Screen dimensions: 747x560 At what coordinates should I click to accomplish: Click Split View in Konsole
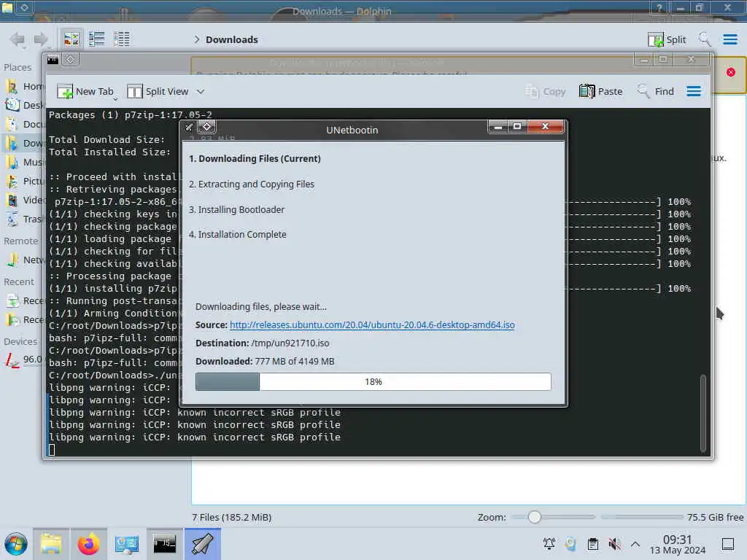pos(158,91)
